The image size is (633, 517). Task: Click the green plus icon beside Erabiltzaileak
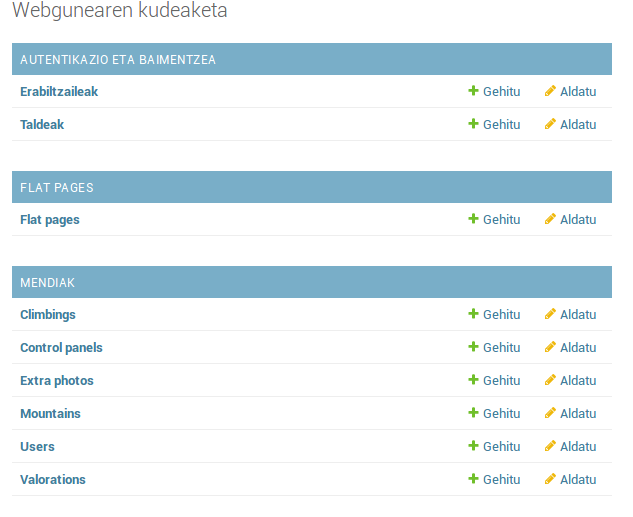pyautogui.click(x=473, y=91)
